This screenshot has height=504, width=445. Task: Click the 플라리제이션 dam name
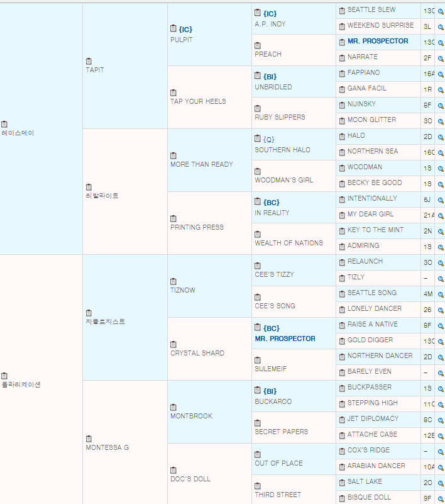click(x=21, y=384)
